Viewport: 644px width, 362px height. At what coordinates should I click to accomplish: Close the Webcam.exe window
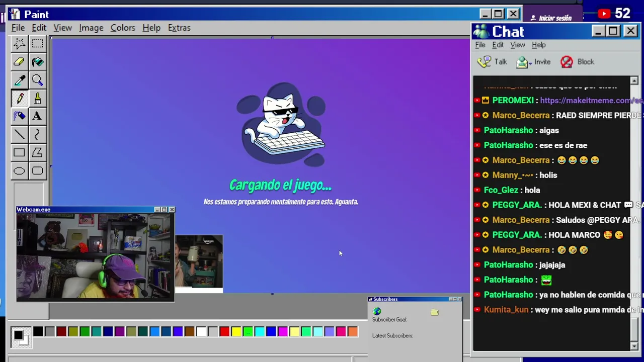(172, 209)
